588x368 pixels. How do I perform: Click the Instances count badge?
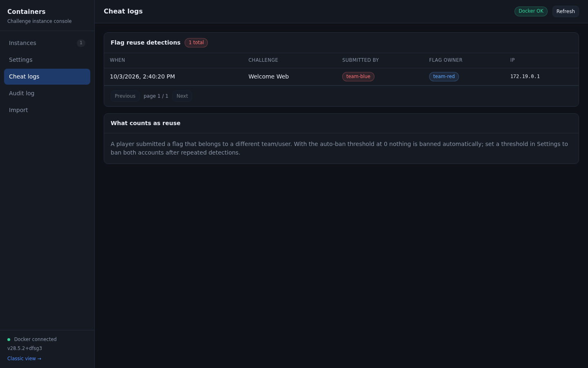tap(81, 43)
